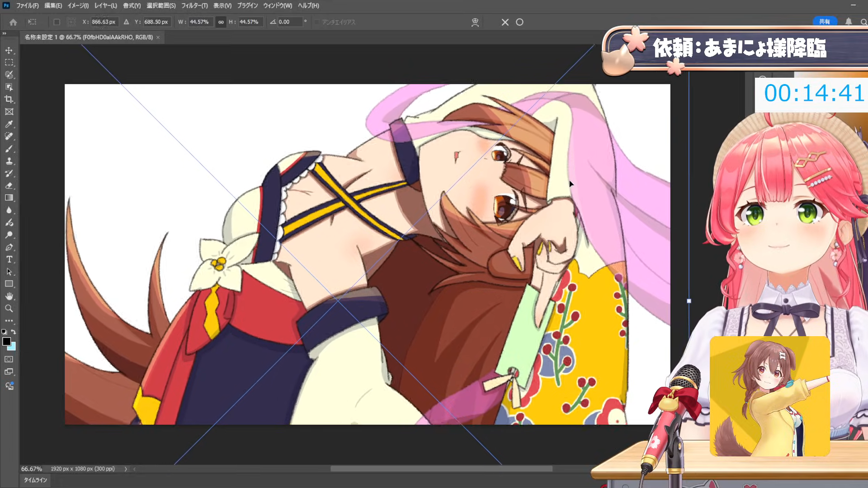
Task: Select the Zoom tool
Action: [x=9, y=308]
